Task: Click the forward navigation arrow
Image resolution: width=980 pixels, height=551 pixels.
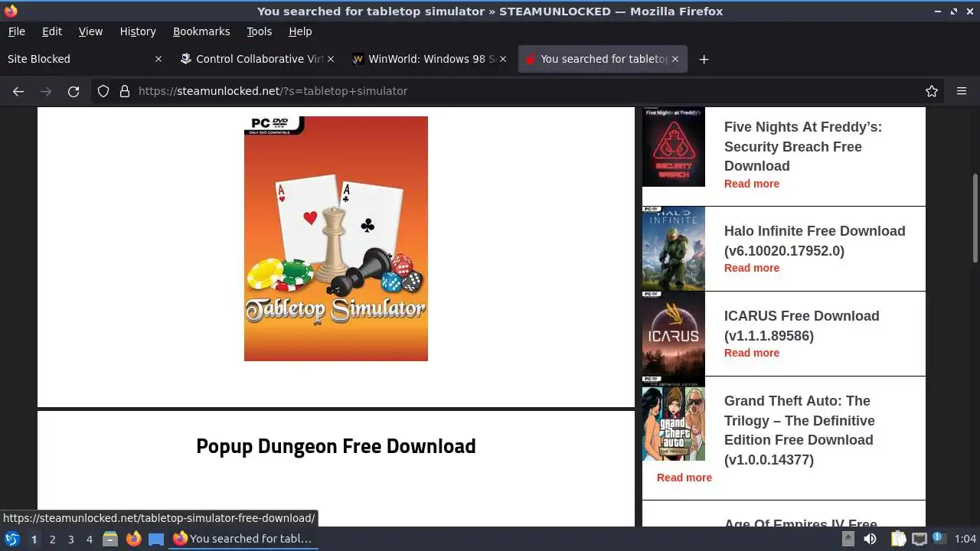Action: (46, 91)
